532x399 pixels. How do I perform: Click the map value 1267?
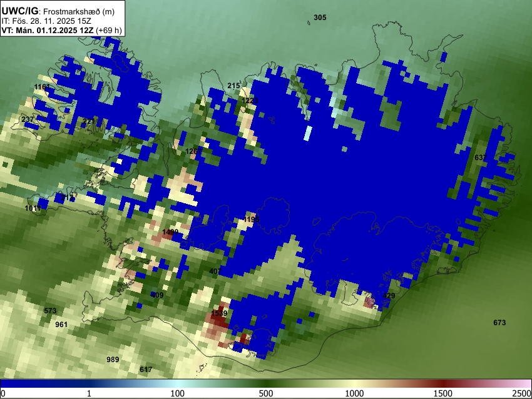(193, 151)
